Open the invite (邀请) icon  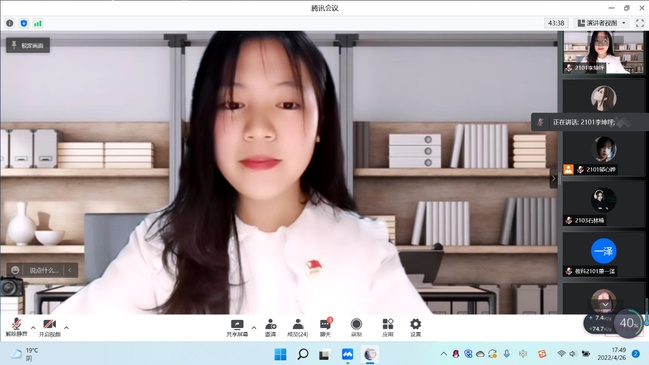tap(271, 328)
